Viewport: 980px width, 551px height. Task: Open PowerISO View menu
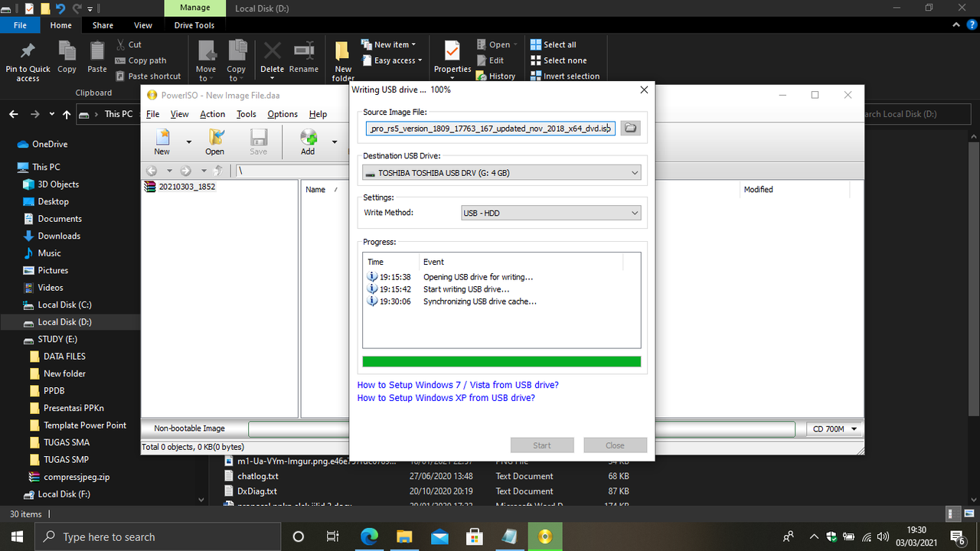pos(179,114)
